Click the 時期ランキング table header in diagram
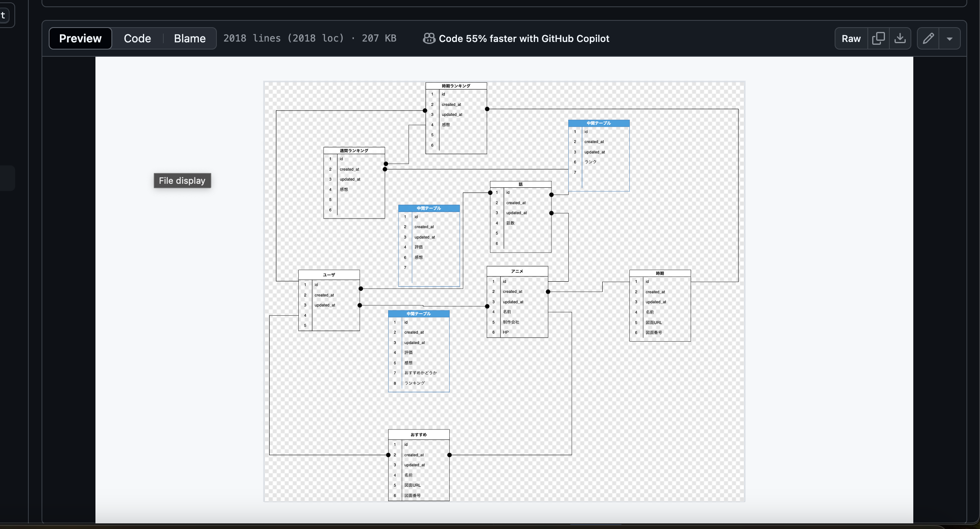 pos(456,86)
